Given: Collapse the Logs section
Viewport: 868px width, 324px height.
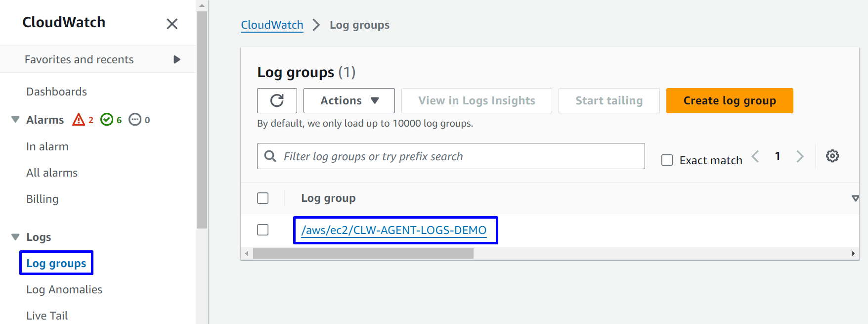Looking at the screenshot, I should tap(15, 237).
